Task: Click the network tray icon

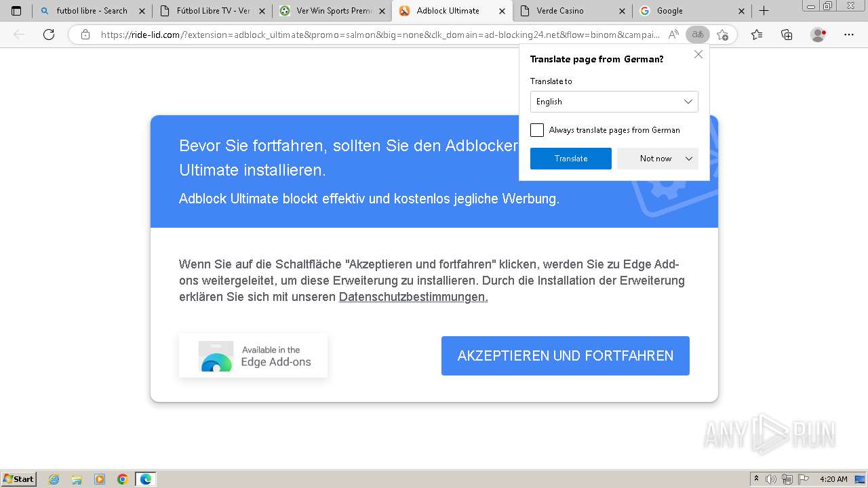Action: tap(786, 479)
